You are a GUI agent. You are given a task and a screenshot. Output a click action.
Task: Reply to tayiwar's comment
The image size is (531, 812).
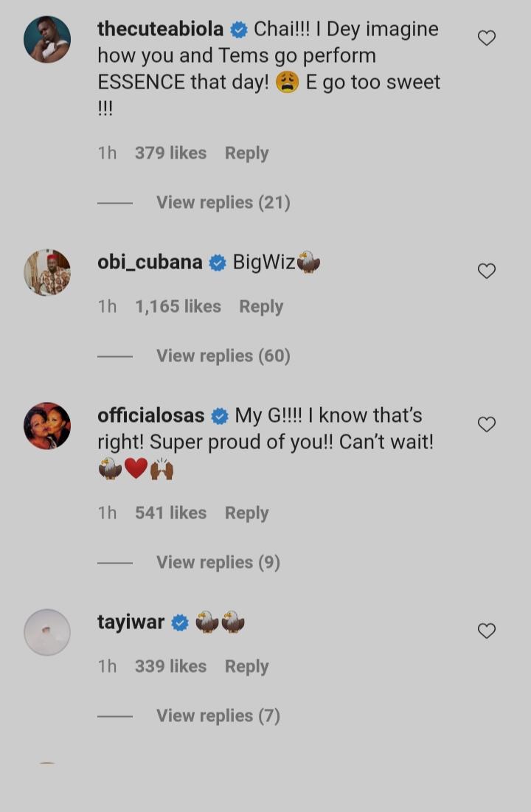[246, 666]
